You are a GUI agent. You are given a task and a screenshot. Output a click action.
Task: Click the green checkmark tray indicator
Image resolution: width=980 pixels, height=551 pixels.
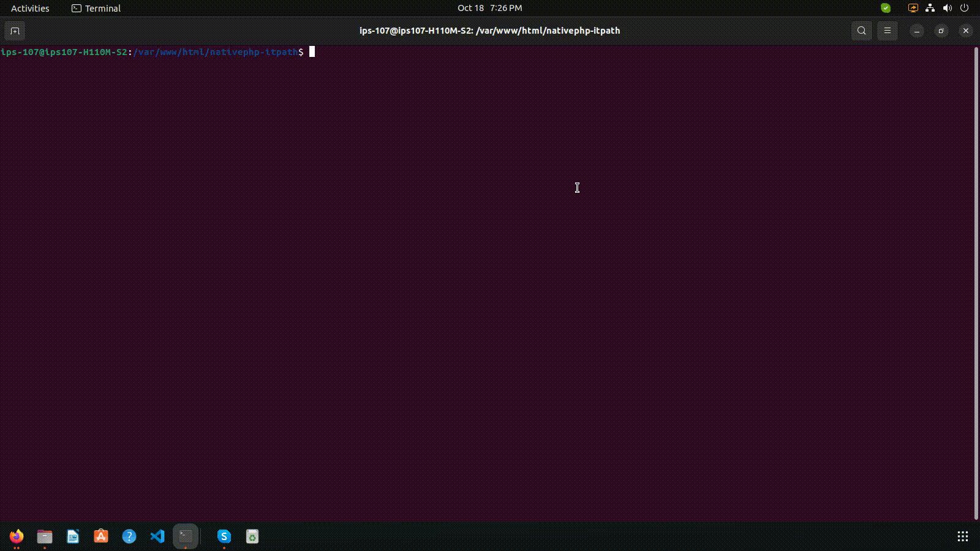(x=886, y=8)
